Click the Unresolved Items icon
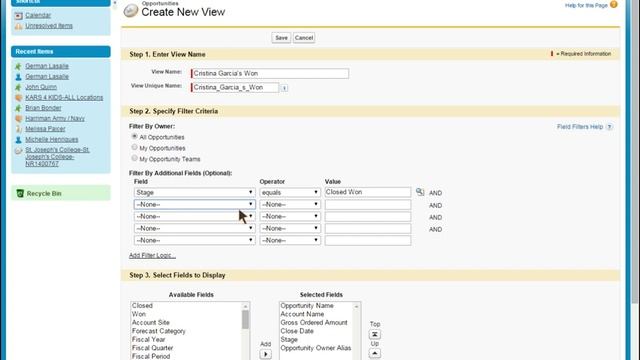 point(18,26)
